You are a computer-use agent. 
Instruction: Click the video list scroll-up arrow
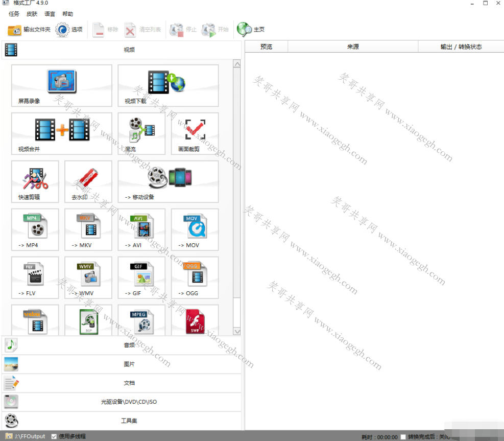tap(237, 64)
